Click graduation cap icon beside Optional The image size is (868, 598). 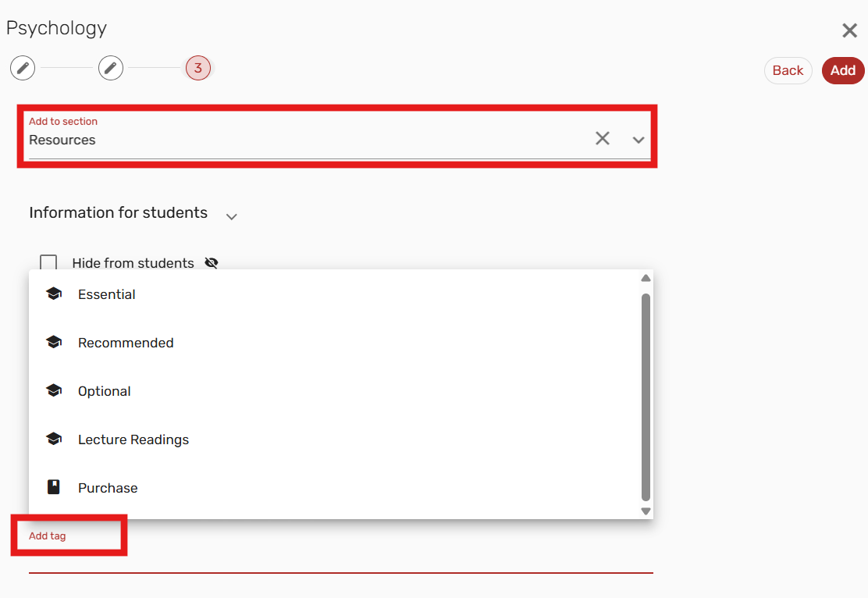click(54, 390)
